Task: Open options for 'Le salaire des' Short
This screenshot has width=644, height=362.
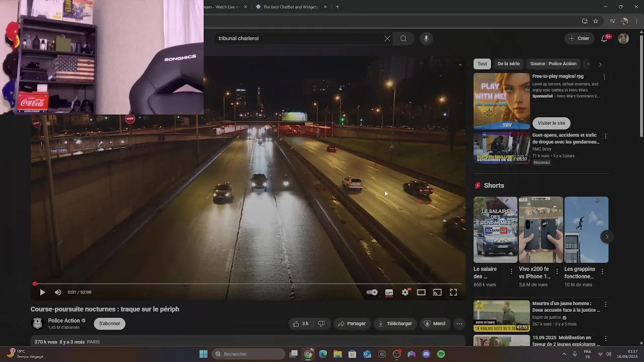Action: coord(512,271)
